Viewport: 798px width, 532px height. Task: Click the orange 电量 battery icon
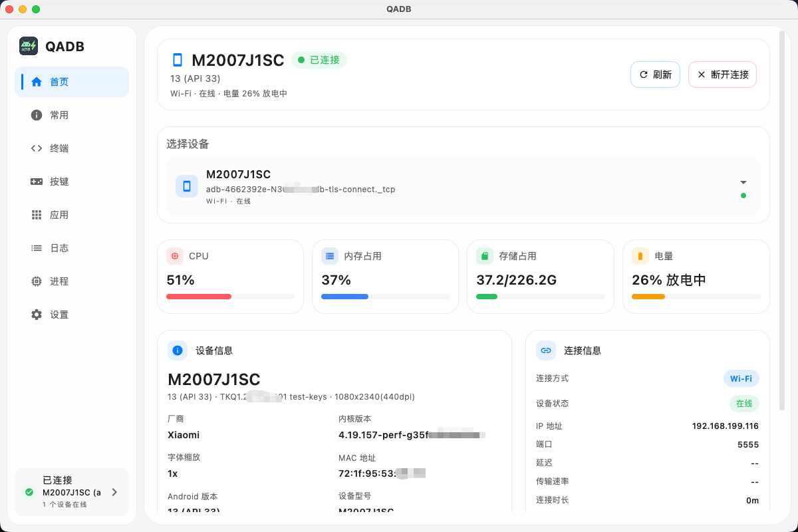click(x=640, y=256)
